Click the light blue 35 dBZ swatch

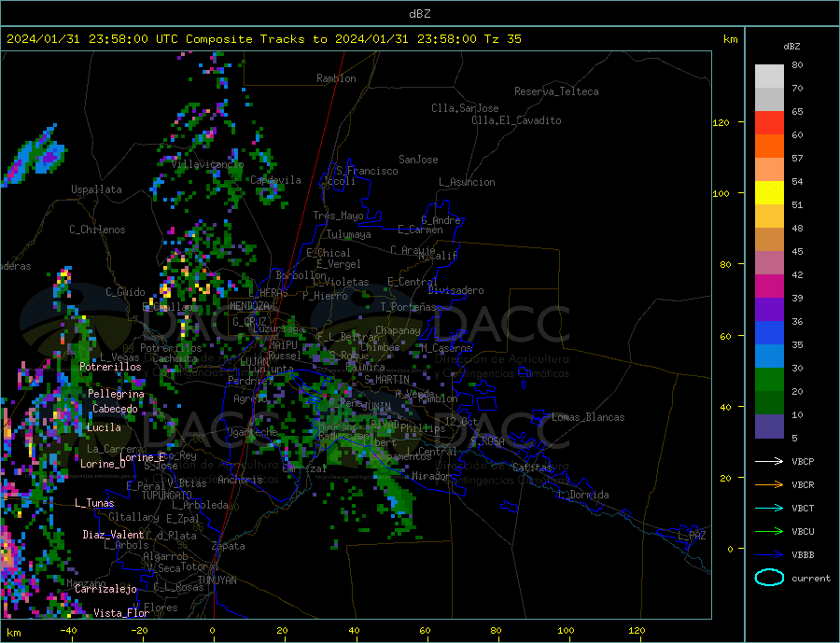pos(769,356)
